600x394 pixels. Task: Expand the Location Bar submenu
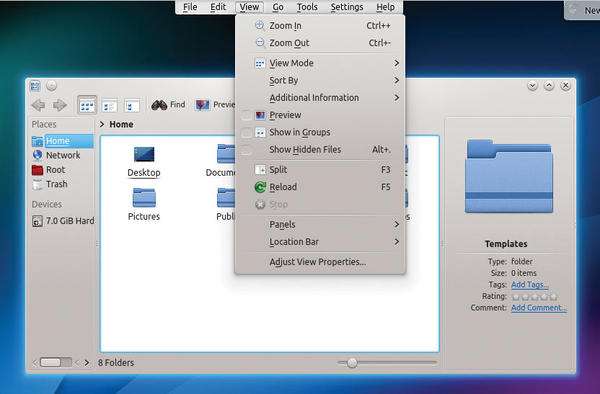pyautogui.click(x=320, y=242)
